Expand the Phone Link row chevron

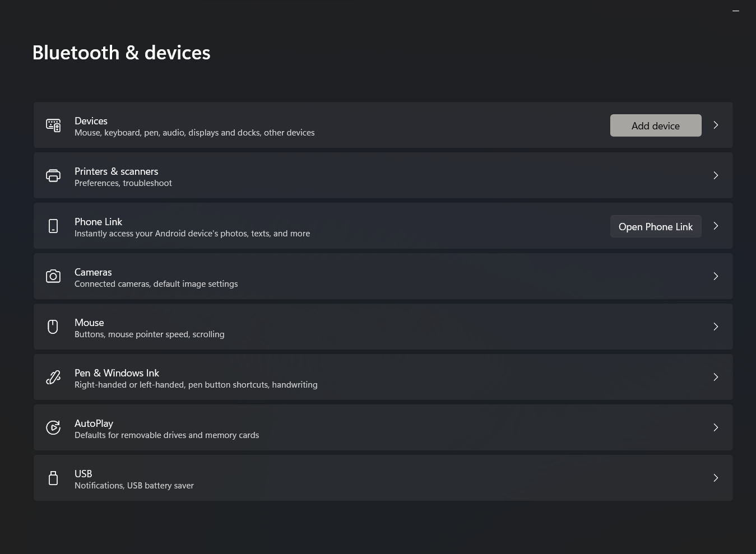tap(716, 226)
